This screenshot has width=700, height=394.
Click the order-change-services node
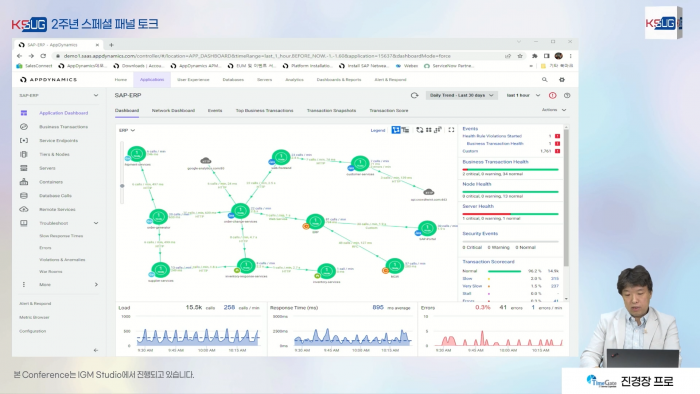(240, 211)
